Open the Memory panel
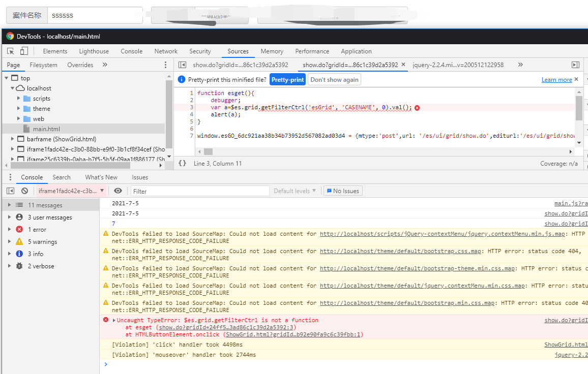588x374 pixels. point(272,51)
